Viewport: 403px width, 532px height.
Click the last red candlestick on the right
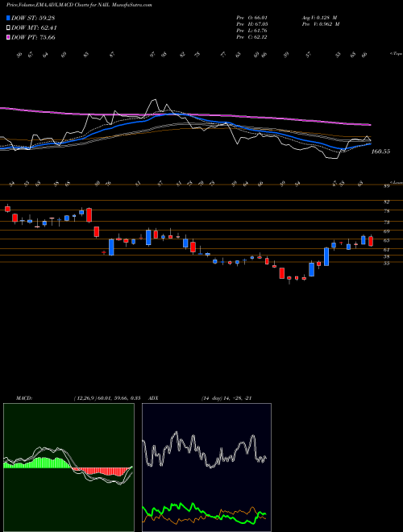371,241
